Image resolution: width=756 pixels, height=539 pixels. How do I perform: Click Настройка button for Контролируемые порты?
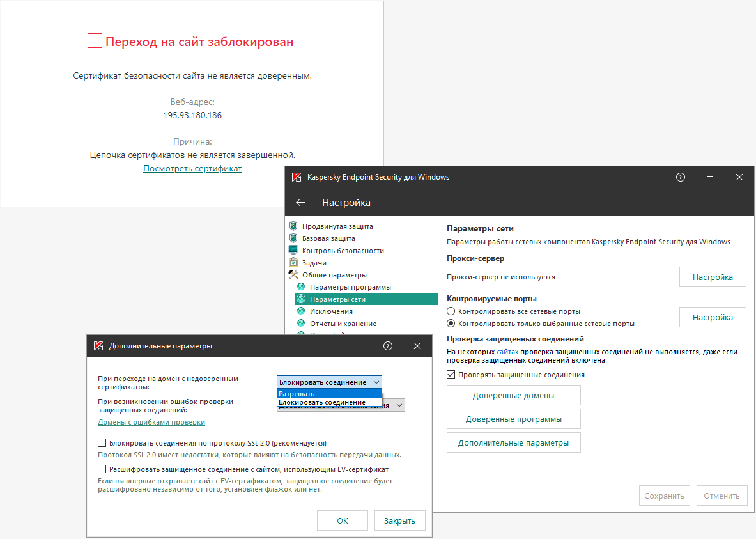coord(713,317)
